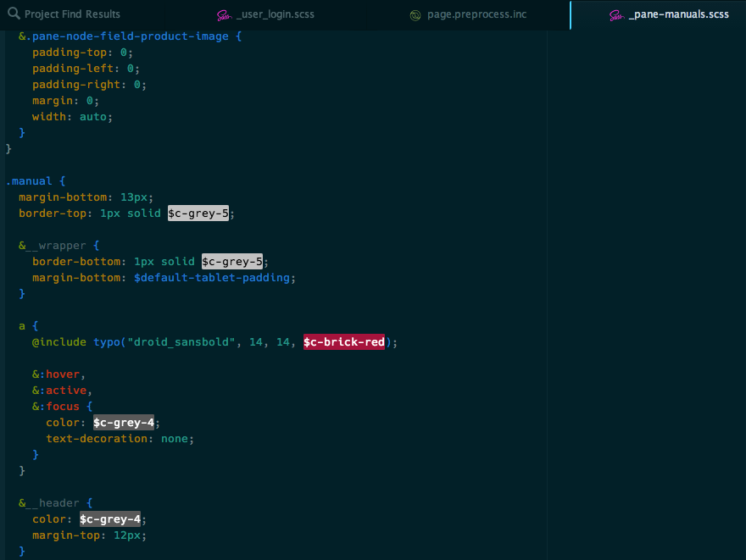Click the &:active selector
The image size is (746, 560).
(59, 391)
